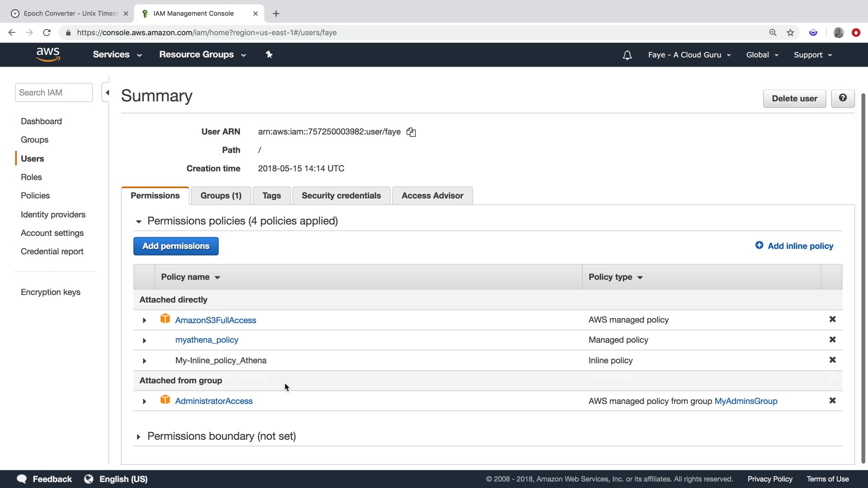Open the Services dropdown menu
This screenshot has height=488, width=868.
(117, 55)
